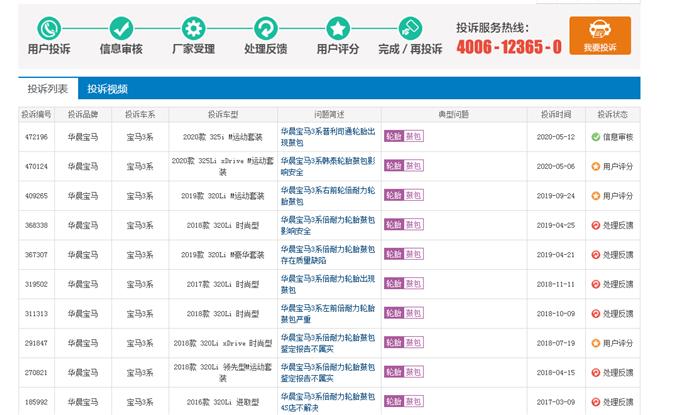The width and height of the screenshot is (700, 415).
Task: Click the 鼓包 tag in row 270821
Action: click(413, 372)
